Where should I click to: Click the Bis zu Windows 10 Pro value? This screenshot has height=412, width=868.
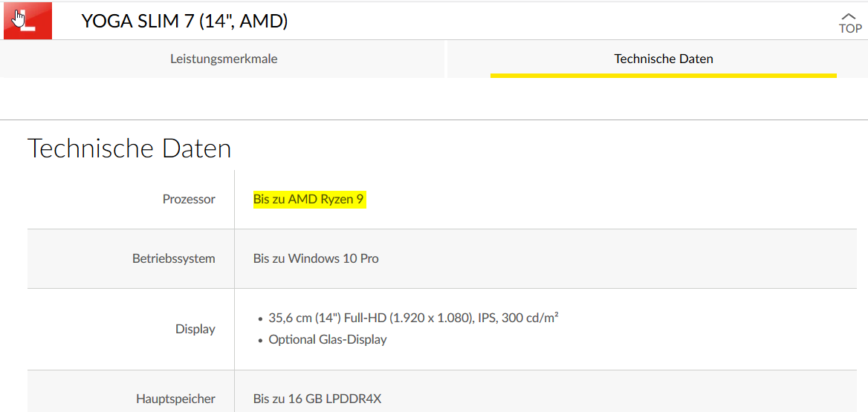click(x=316, y=258)
